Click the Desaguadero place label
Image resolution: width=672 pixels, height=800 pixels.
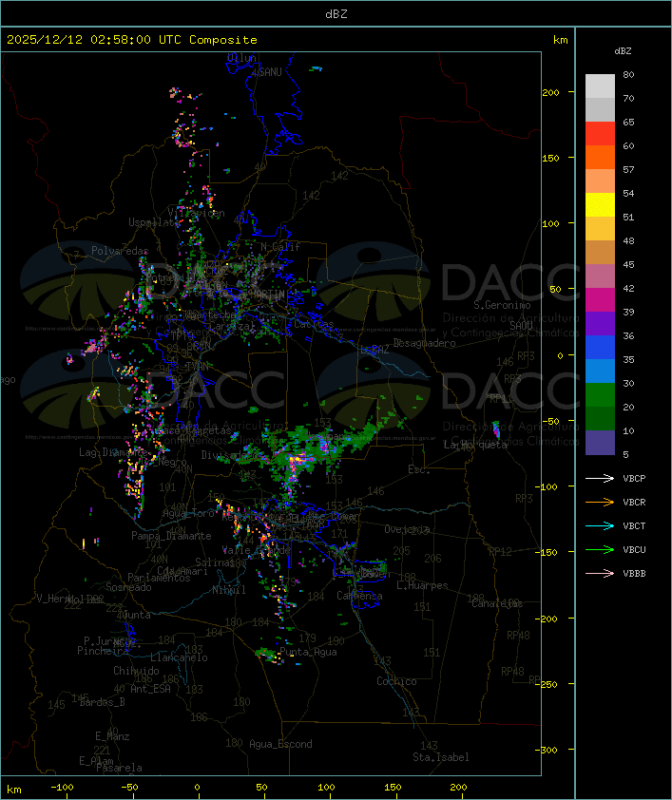coord(424,343)
